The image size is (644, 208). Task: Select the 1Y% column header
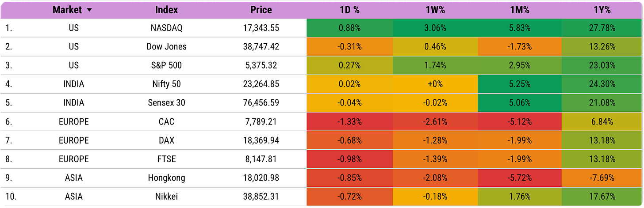coord(603,10)
